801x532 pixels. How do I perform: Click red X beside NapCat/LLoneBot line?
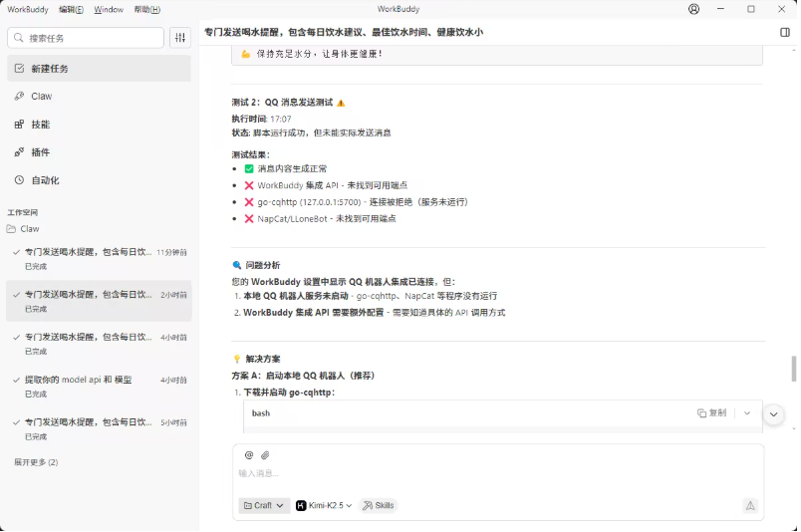click(249, 219)
